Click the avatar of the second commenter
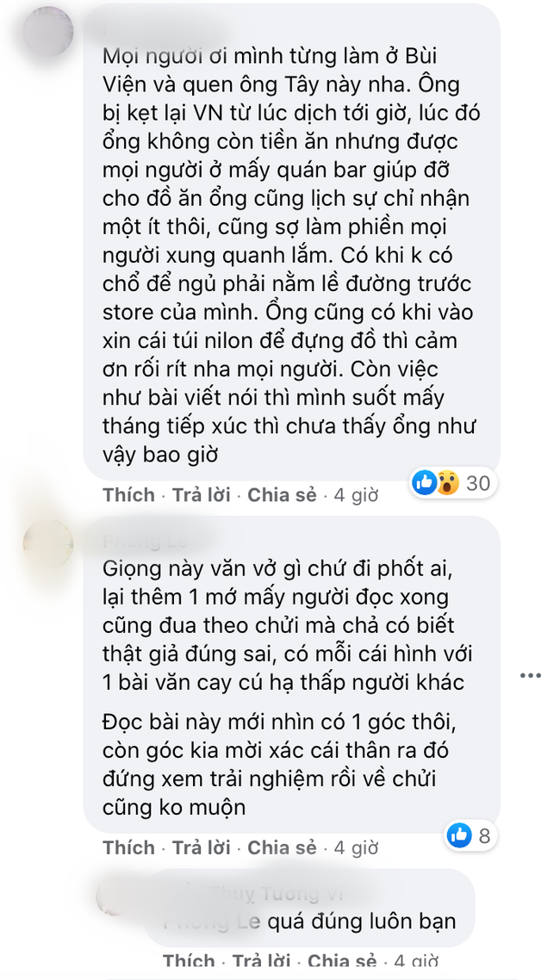The height and width of the screenshot is (980, 560). click(48, 544)
